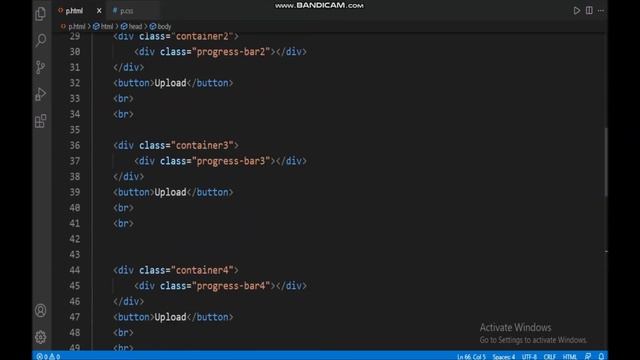Change end of line sequence CRLF
Image resolution: width=640 pixels, height=360 pixels.
[x=549, y=356]
